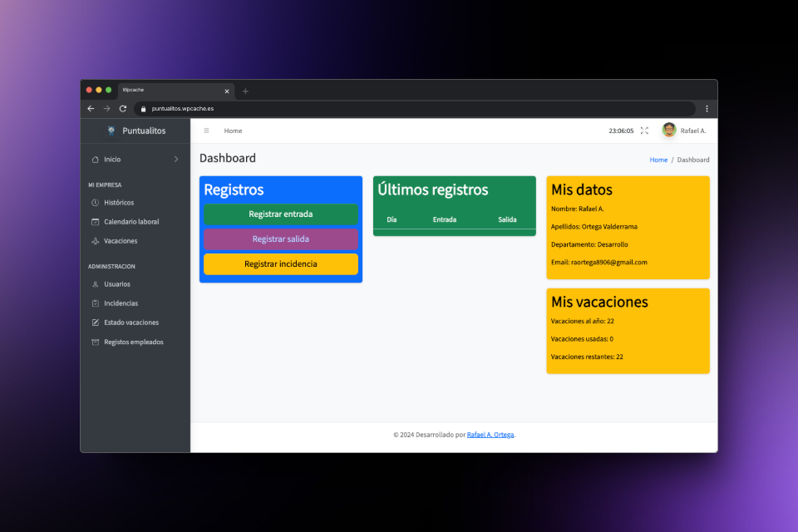Click the Día column header

pos(392,220)
